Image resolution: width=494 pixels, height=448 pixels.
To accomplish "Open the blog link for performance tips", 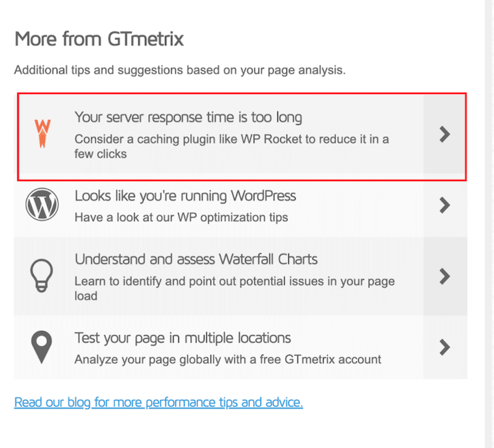I will 158,402.
